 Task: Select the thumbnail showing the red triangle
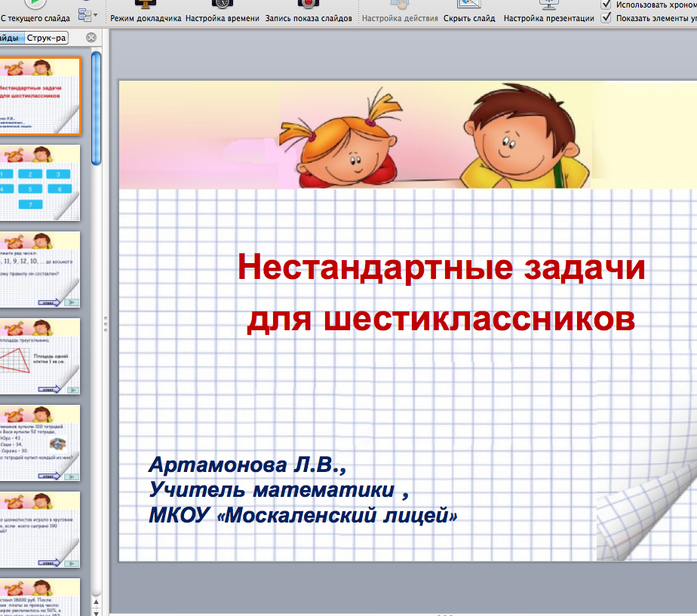coord(40,356)
